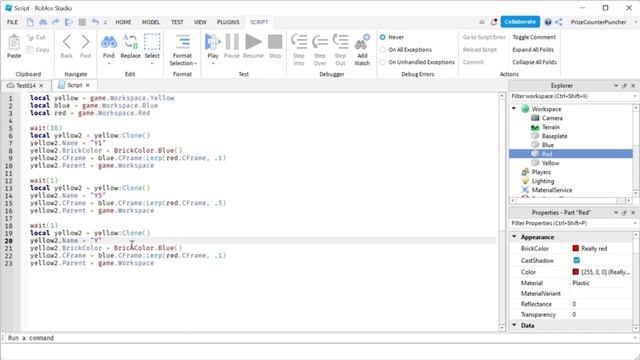Screen dimensions: 640x360
Task: Navigate Fwd with the right arrow
Action: coord(85,42)
